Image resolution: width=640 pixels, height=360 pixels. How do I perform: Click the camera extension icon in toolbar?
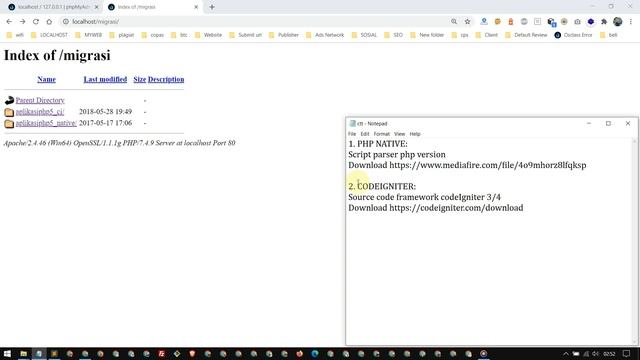[577, 22]
